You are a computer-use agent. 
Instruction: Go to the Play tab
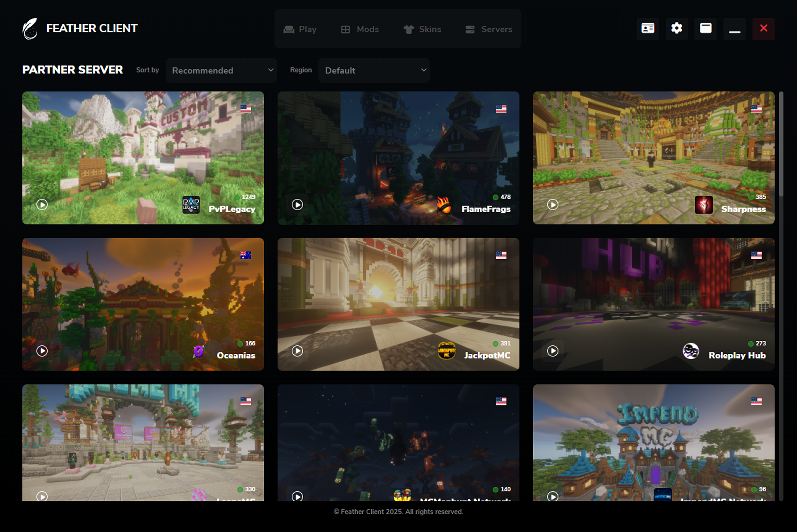coord(300,29)
